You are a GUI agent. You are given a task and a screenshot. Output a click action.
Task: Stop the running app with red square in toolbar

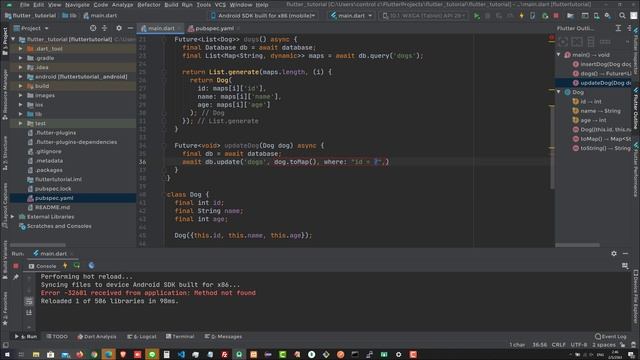pyautogui.click(x=556, y=16)
